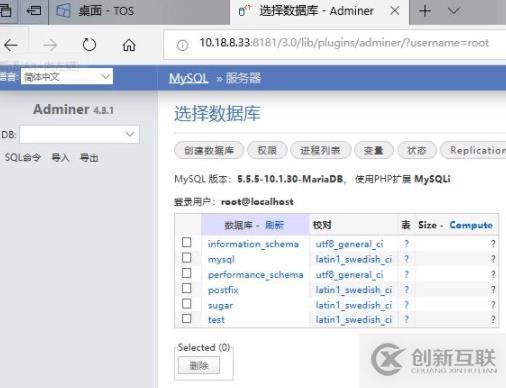Click latin1_swedish_ci collation in mysql row
The image size is (506, 388).
pyautogui.click(x=354, y=259)
